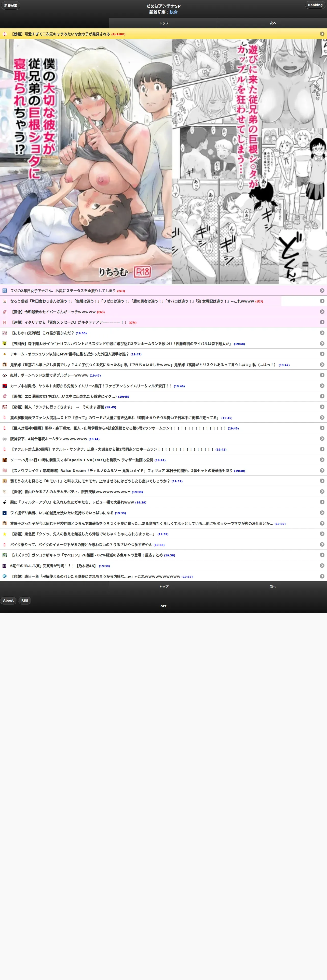This screenshot has height=980, width=327.
Task: Click the だめぽアンテナSP site title
Action: point(163,6)
